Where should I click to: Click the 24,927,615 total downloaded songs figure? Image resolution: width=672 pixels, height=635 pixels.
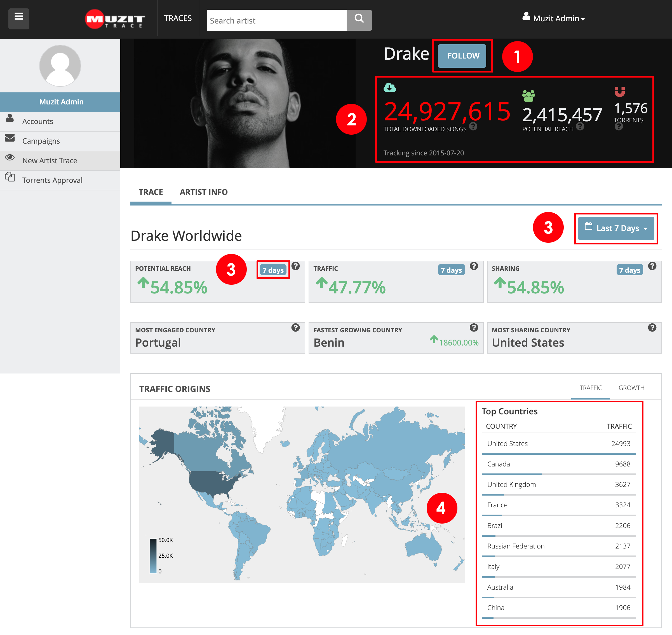(x=447, y=111)
